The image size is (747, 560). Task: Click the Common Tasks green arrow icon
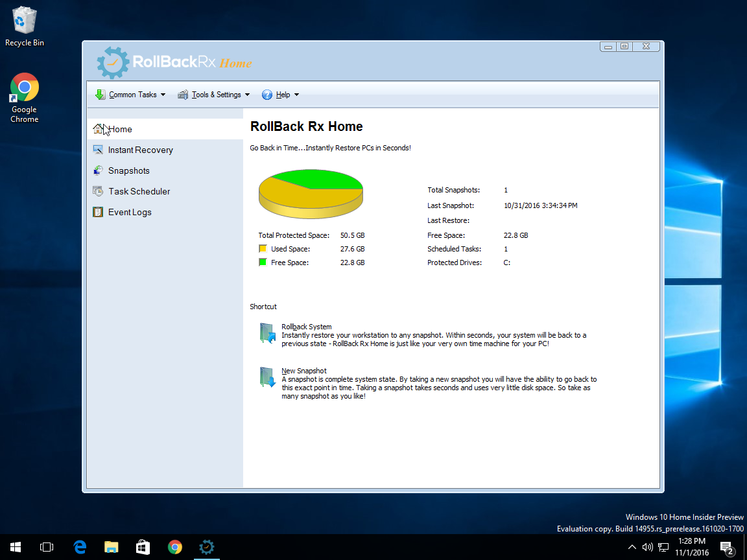[100, 94]
